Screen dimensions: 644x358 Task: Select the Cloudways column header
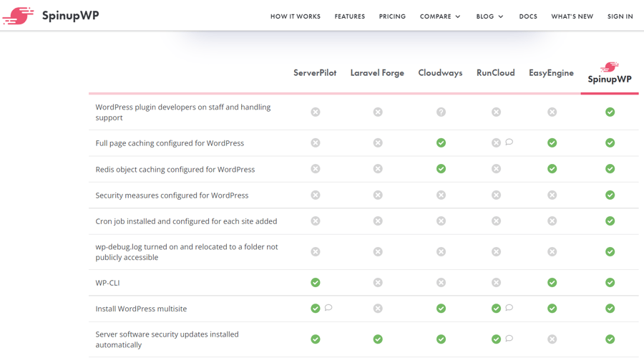pos(440,73)
